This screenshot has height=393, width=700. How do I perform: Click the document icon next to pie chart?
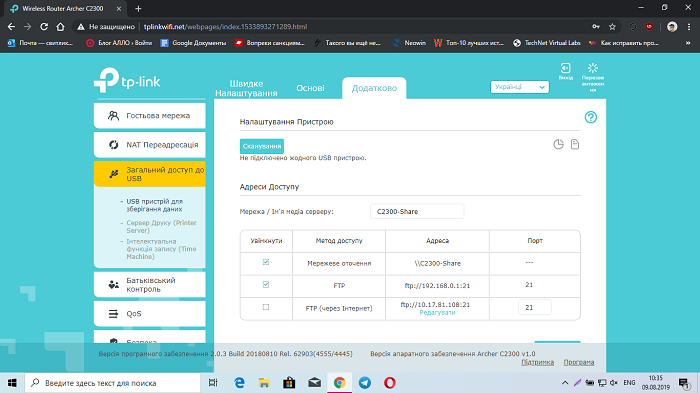tap(575, 144)
